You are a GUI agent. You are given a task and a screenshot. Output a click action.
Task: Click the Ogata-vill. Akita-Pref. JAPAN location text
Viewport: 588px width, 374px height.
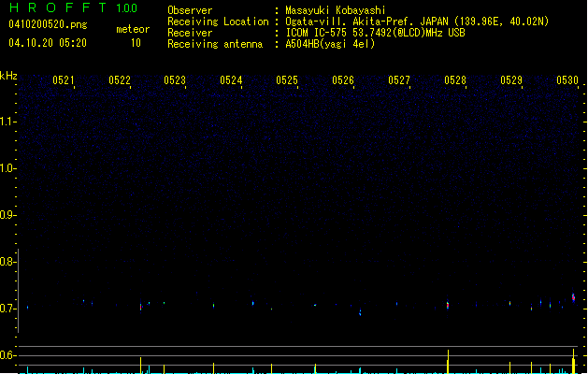click(x=417, y=22)
